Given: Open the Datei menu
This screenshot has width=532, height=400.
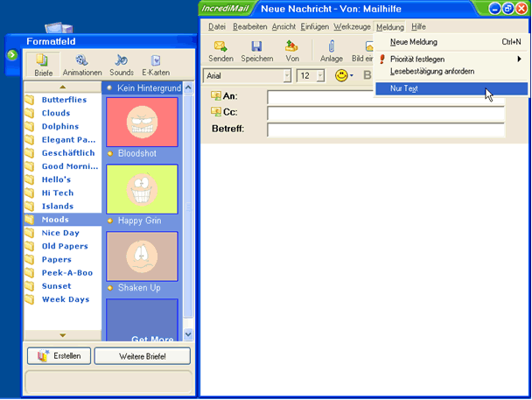Looking at the screenshot, I should (216, 26).
